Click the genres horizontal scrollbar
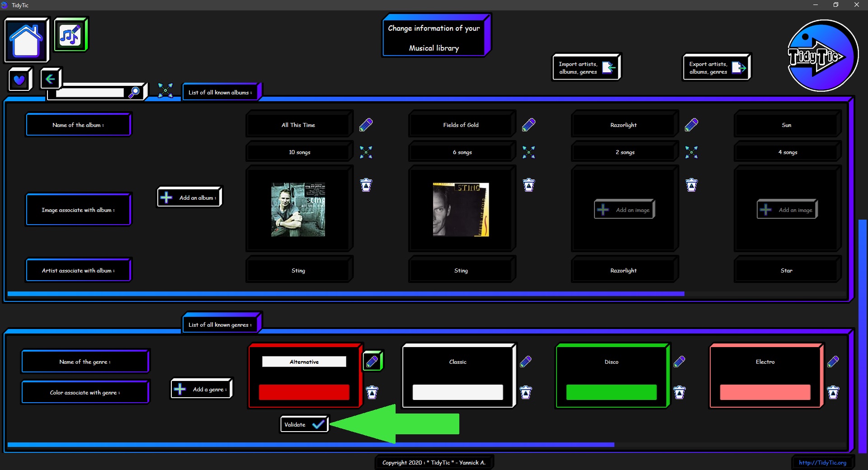 311,445
